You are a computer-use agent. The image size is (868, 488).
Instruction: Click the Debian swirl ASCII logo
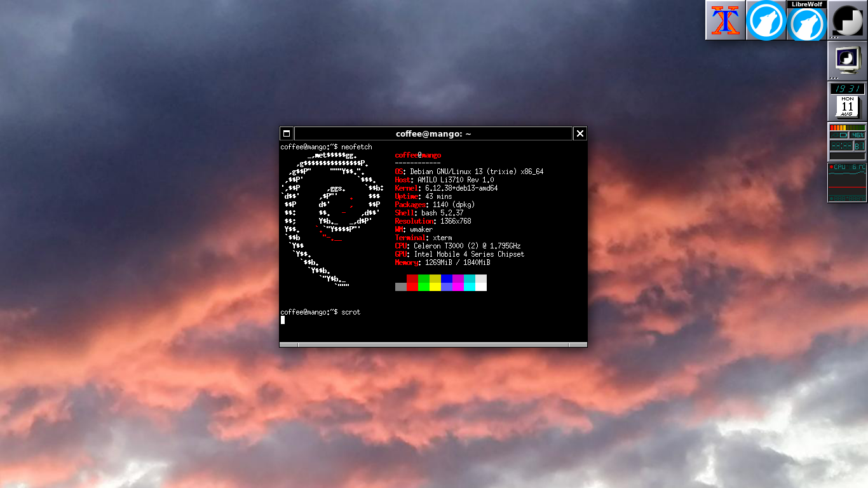[332, 220]
